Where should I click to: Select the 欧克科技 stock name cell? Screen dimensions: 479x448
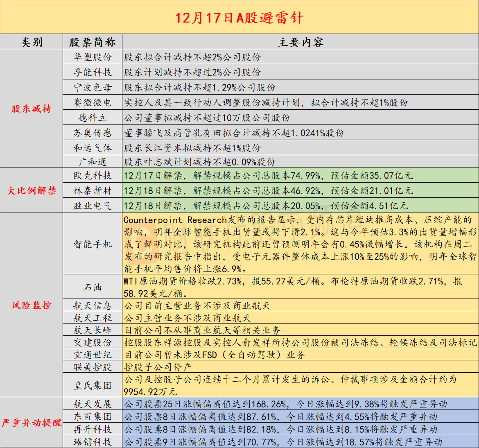(93, 175)
